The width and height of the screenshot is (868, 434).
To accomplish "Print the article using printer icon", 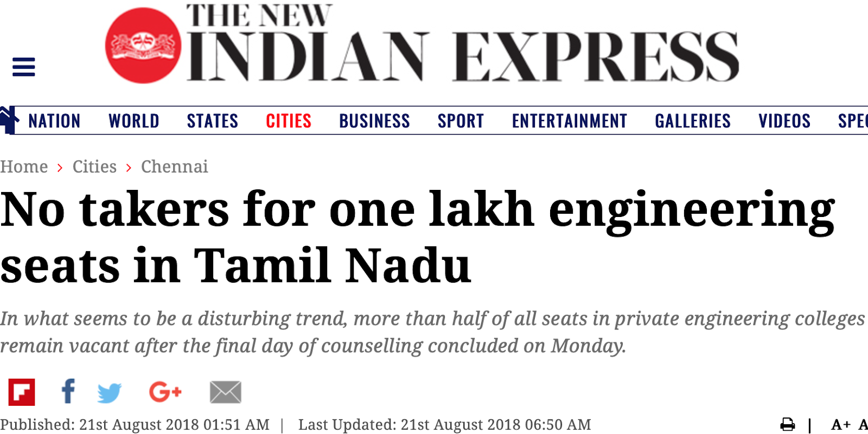I will point(787,424).
